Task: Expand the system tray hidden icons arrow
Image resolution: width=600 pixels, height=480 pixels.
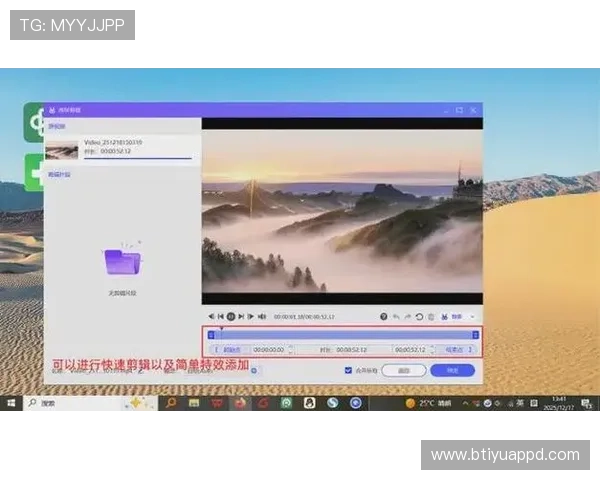Action: (x=465, y=403)
